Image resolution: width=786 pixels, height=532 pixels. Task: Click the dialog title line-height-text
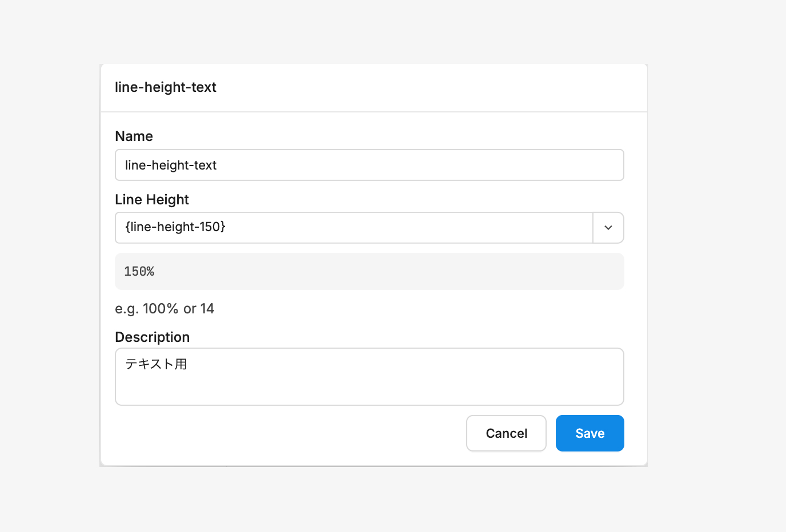point(166,87)
